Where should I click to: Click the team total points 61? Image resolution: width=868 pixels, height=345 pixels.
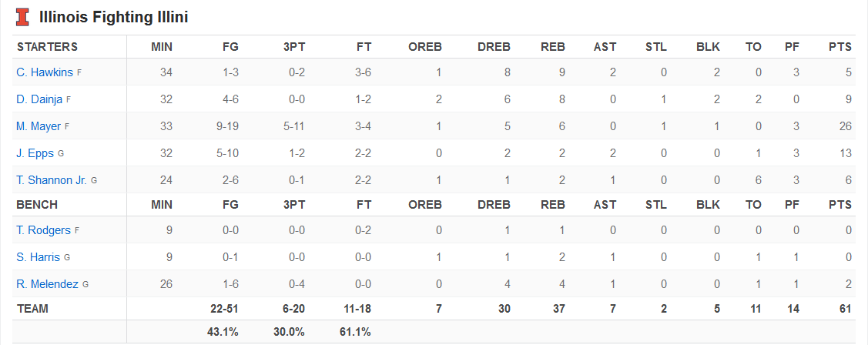(845, 309)
